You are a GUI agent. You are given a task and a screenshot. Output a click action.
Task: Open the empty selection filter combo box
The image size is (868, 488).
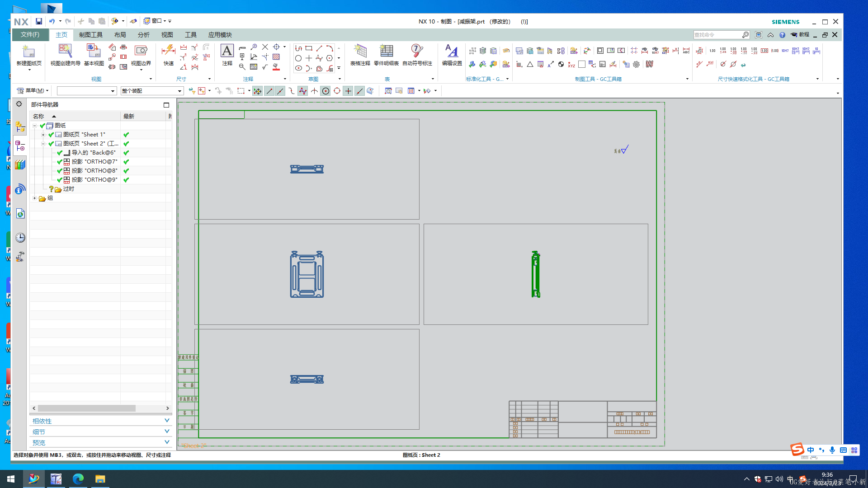click(87, 91)
